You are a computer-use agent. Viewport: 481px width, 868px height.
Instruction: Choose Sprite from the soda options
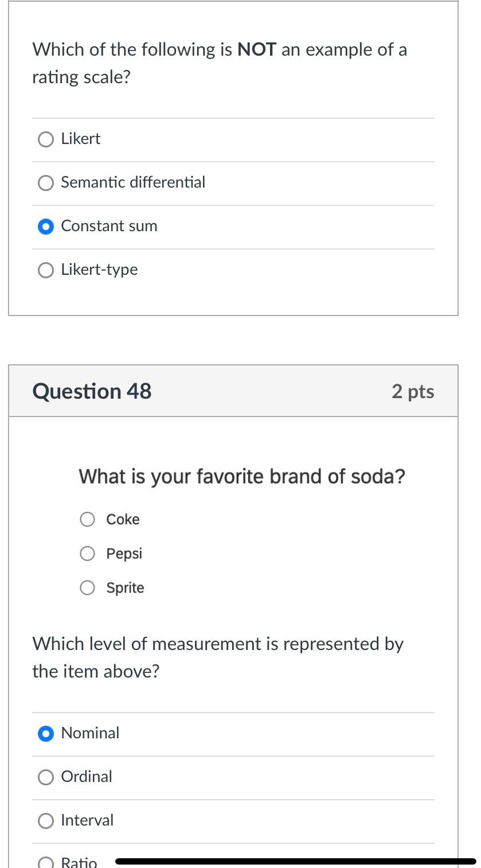click(87, 587)
